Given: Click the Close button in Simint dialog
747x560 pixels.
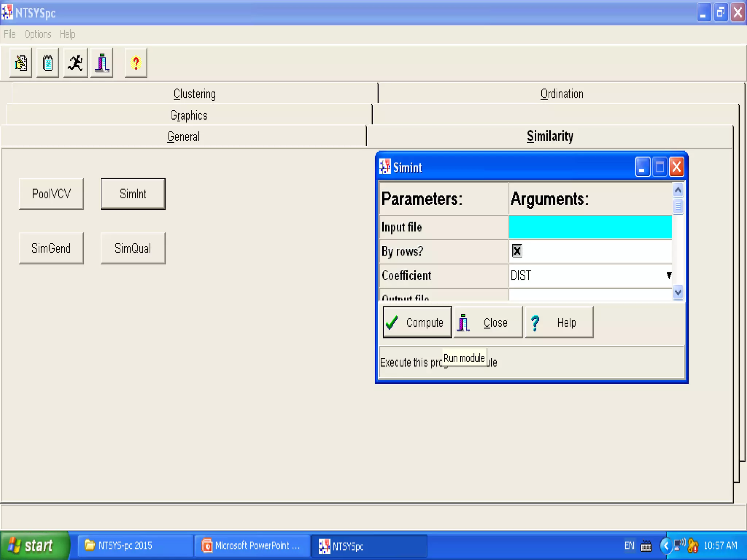Looking at the screenshot, I should tap(488, 323).
